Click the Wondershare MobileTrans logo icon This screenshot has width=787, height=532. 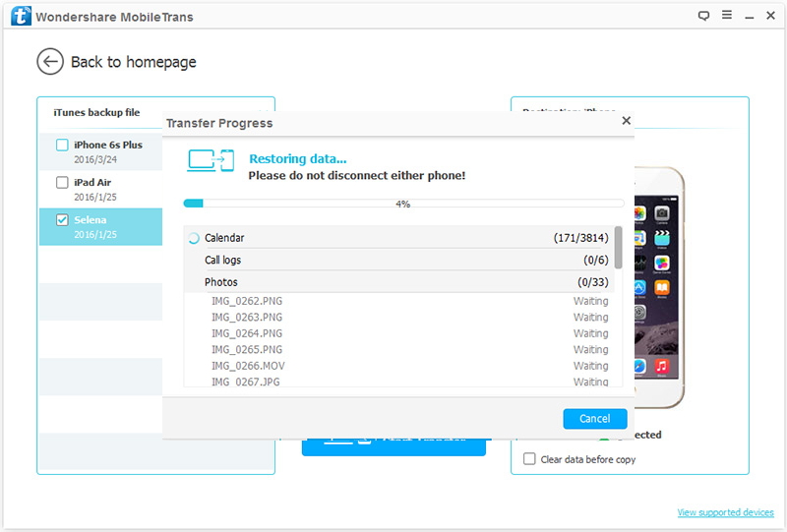pos(21,16)
